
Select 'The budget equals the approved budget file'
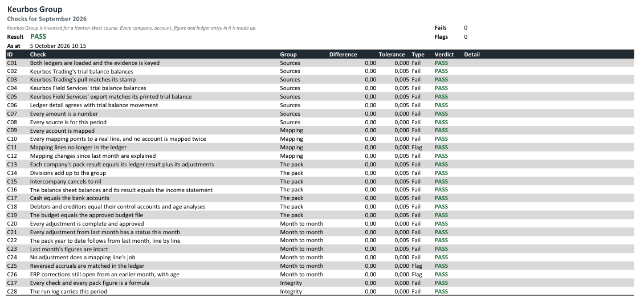(86, 215)
